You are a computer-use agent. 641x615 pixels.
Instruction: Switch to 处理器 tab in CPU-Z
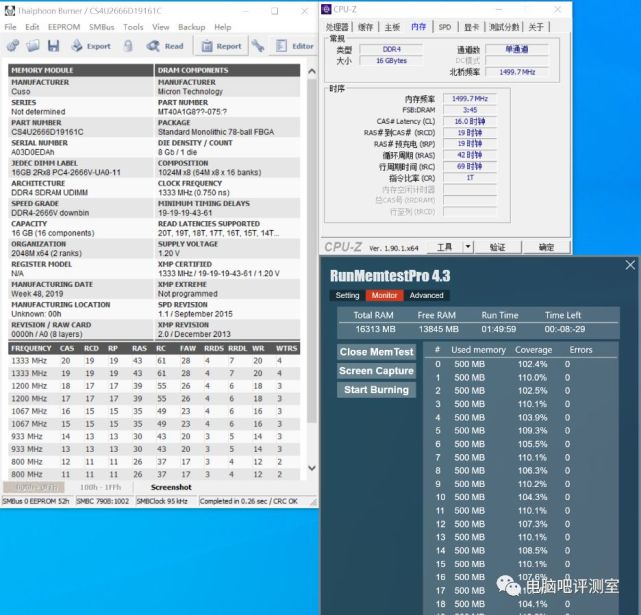337,27
